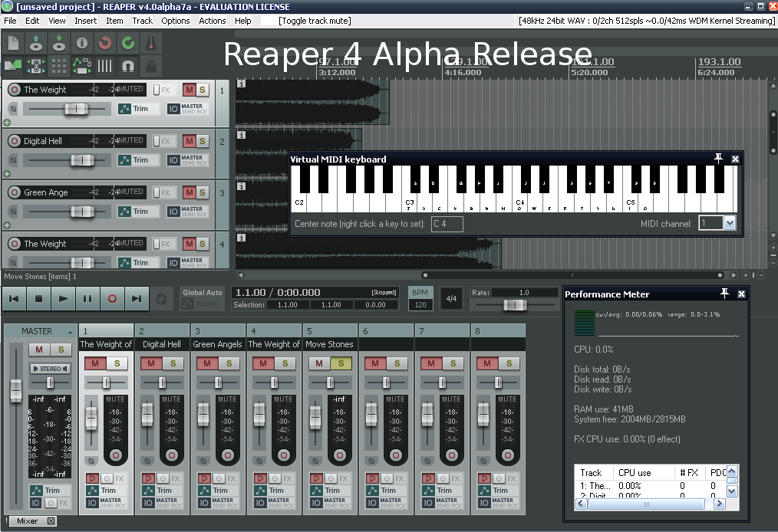Click Play in transport
Screen dimensions: 778x532
click(63, 298)
